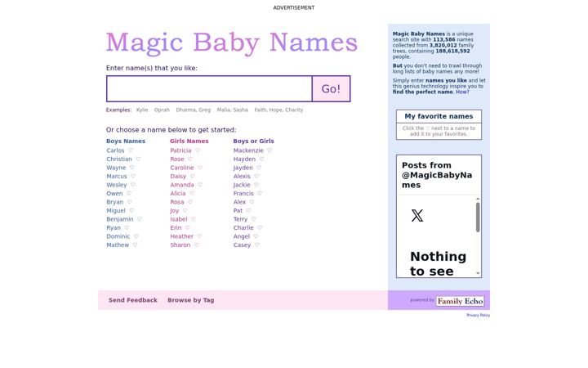The height and width of the screenshot is (368, 588).
Task: Tap the heart next to Alexis
Action: click(256, 176)
